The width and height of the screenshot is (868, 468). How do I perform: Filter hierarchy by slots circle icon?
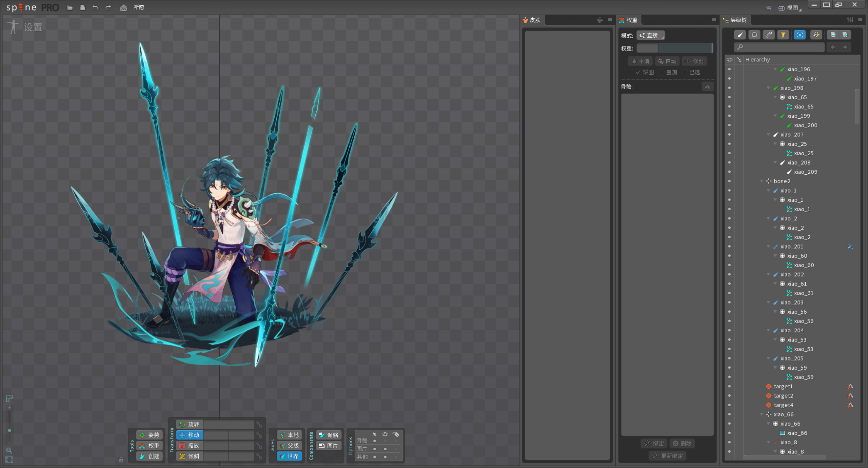754,35
